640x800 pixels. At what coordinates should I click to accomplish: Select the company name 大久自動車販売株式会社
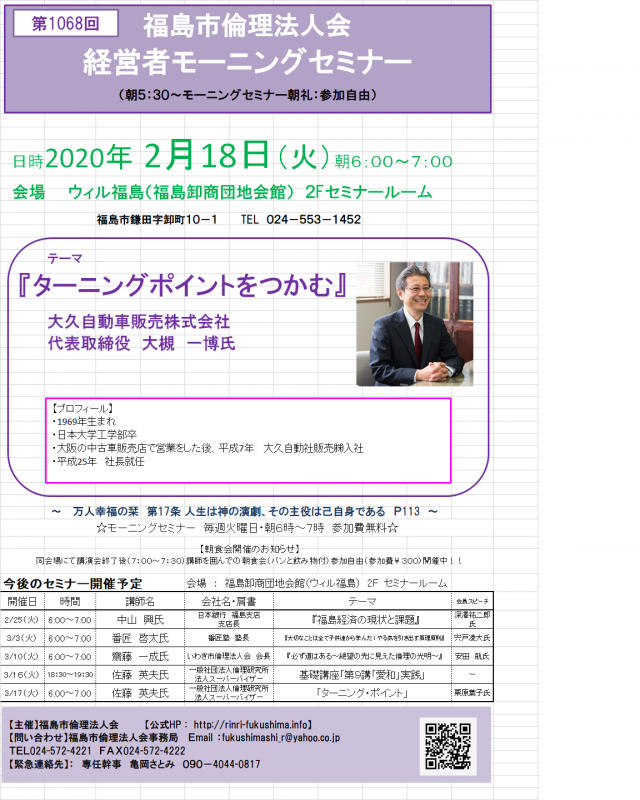click(x=139, y=322)
